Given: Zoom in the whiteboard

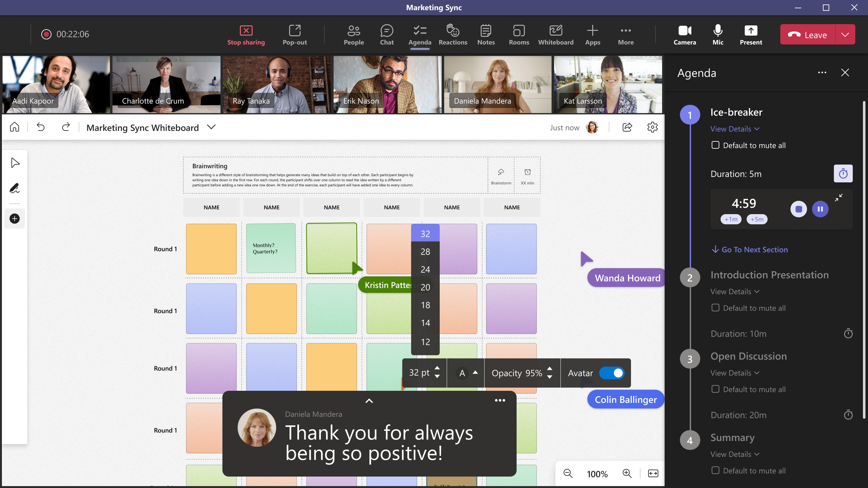Looking at the screenshot, I should 627,473.
